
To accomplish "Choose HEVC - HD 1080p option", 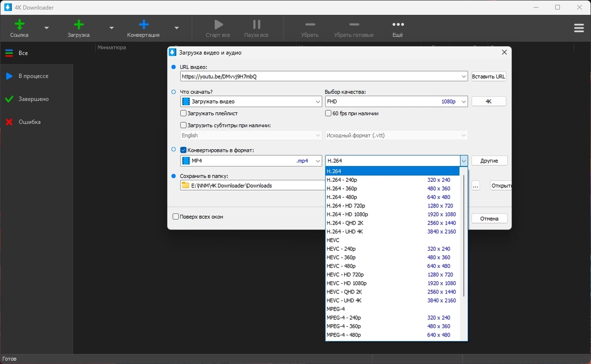I will click(393, 283).
